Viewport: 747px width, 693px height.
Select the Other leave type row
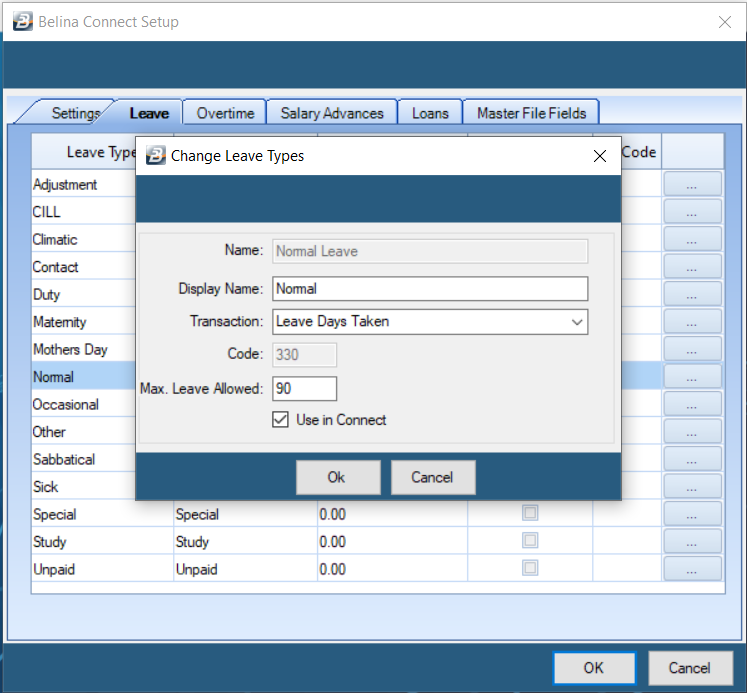coord(84,432)
